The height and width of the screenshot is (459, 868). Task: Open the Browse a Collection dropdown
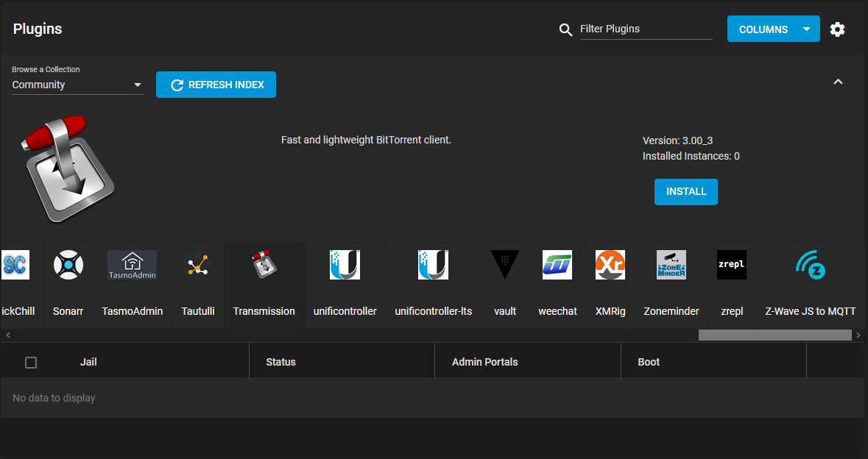[77, 85]
